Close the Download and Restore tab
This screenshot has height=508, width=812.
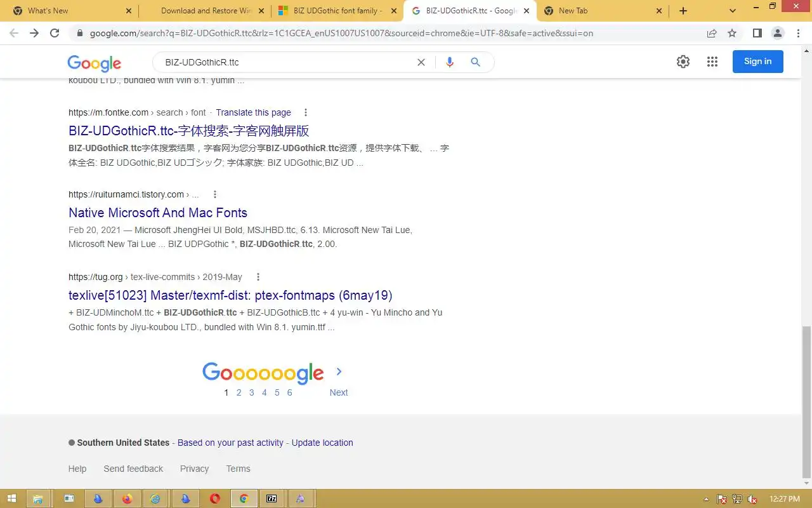261,11
